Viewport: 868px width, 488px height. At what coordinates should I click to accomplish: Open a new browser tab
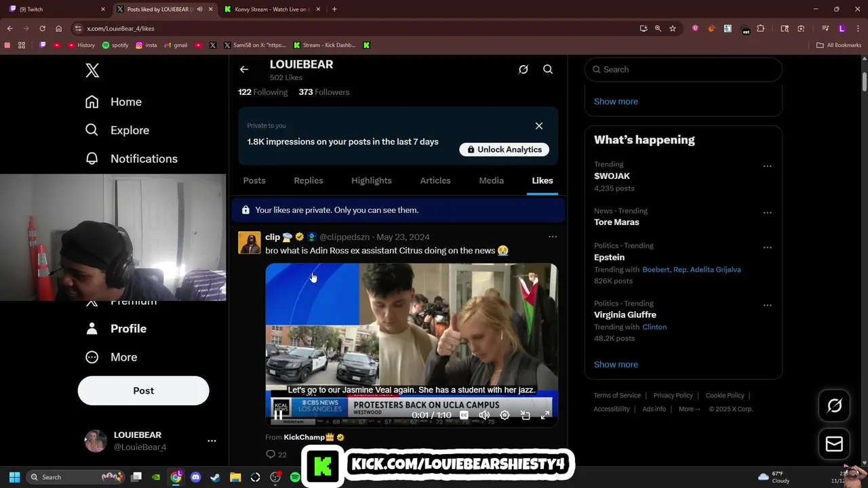click(x=334, y=9)
